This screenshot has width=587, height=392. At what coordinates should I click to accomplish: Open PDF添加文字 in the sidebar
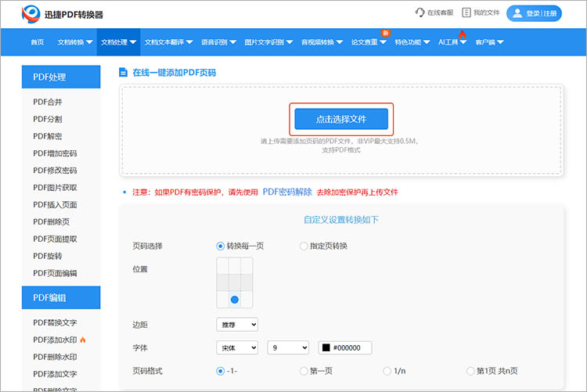55,374
